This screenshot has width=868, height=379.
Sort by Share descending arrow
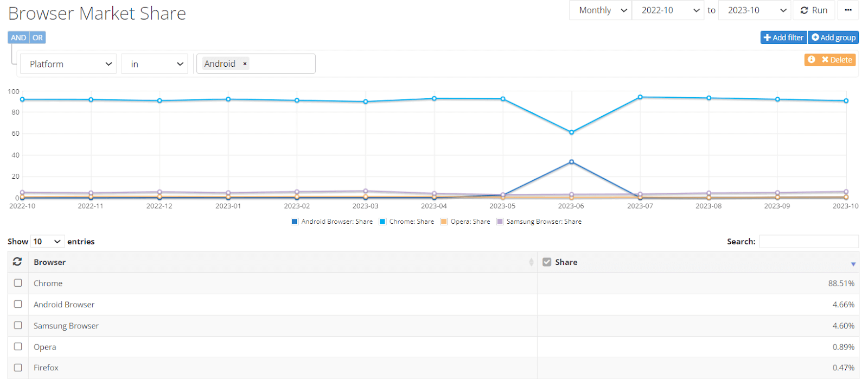tap(853, 264)
